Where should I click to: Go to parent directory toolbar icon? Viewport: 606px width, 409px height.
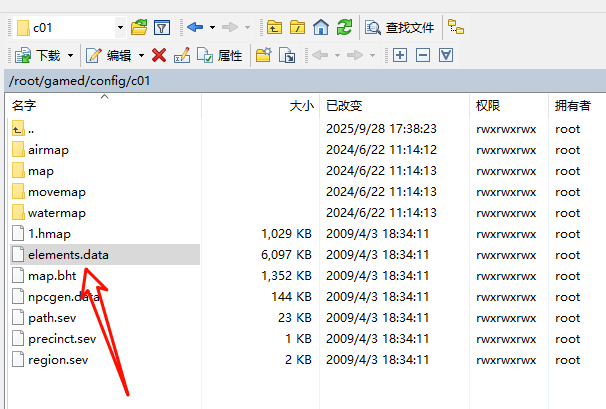point(274,27)
